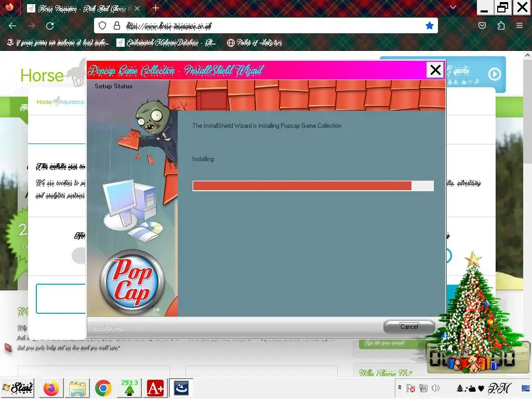Select the Horse Insurance browser tab
532x399 pixels.
[84, 8]
